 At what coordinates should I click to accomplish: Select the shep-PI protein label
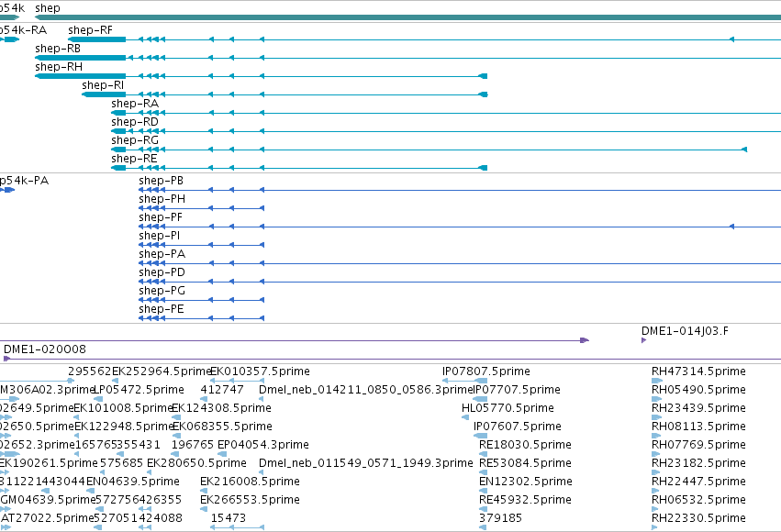pos(160,236)
